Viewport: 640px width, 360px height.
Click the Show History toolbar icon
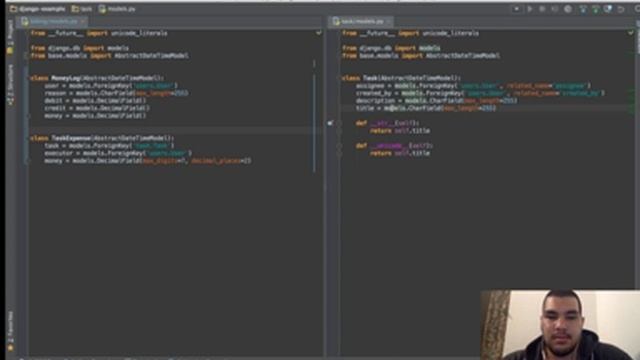coord(608,9)
